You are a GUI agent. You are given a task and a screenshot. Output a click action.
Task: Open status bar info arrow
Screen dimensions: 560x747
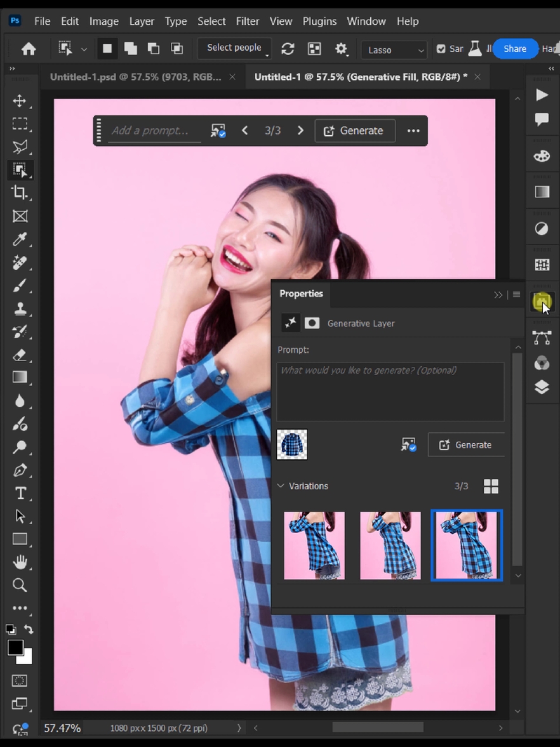pos(239,728)
